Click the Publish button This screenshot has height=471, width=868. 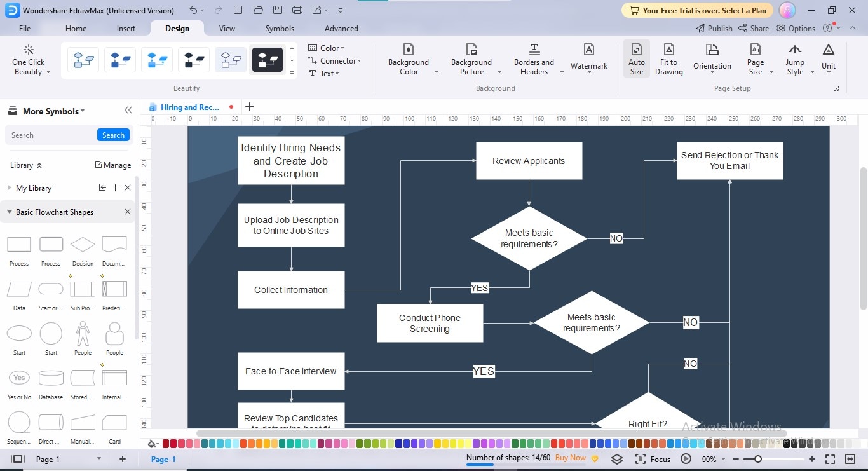(714, 28)
